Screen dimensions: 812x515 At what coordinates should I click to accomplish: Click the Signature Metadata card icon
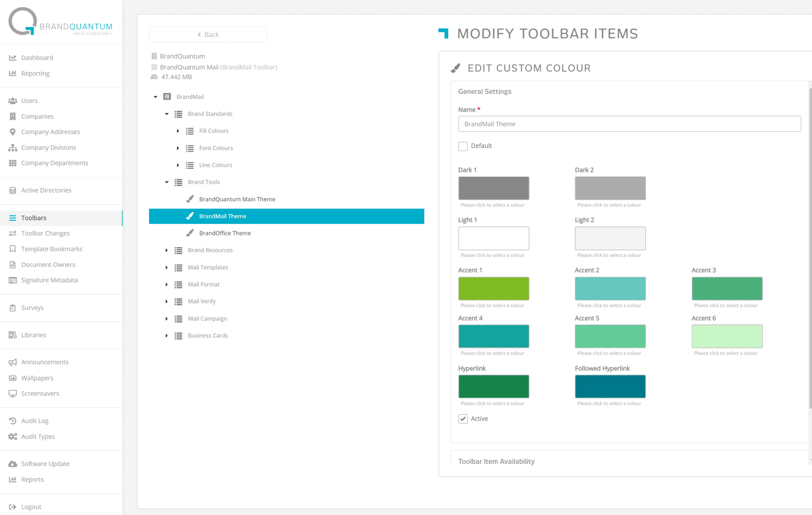point(13,280)
